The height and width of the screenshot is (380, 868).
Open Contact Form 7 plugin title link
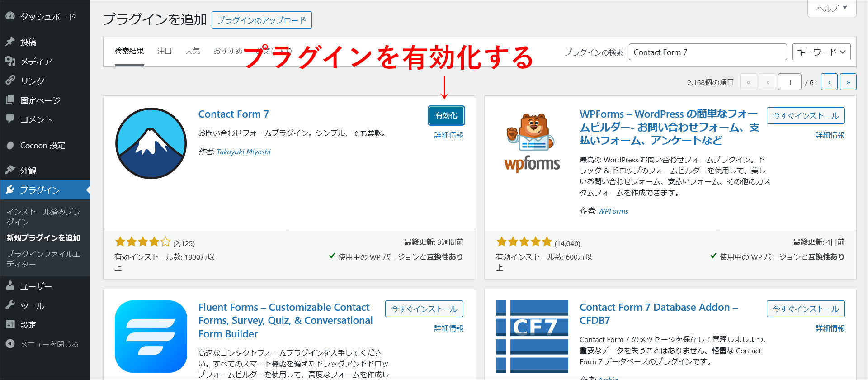234,114
